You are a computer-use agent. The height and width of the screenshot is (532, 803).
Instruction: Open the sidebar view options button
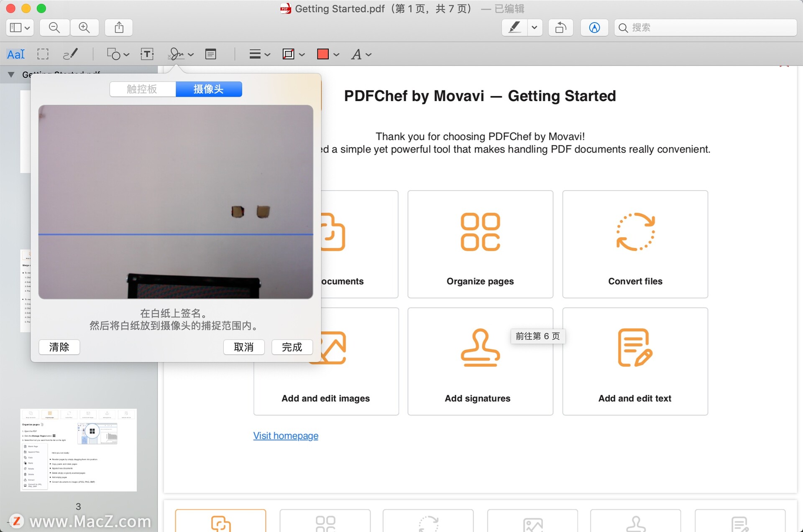[x=20, y=28]
